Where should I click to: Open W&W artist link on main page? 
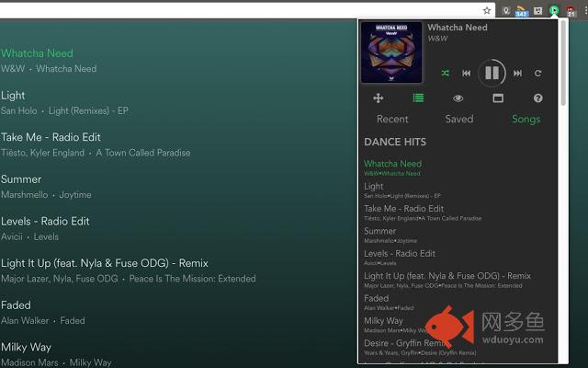[x=13, y=69]
